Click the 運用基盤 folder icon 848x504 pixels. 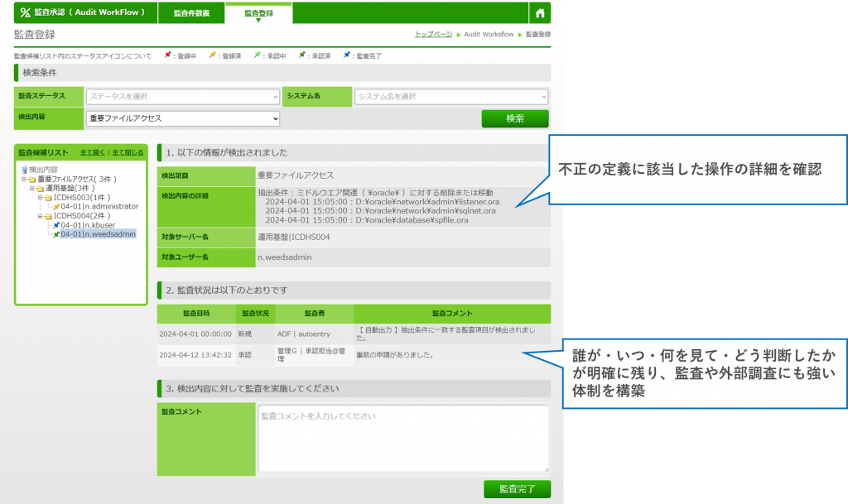click(40, 188)
